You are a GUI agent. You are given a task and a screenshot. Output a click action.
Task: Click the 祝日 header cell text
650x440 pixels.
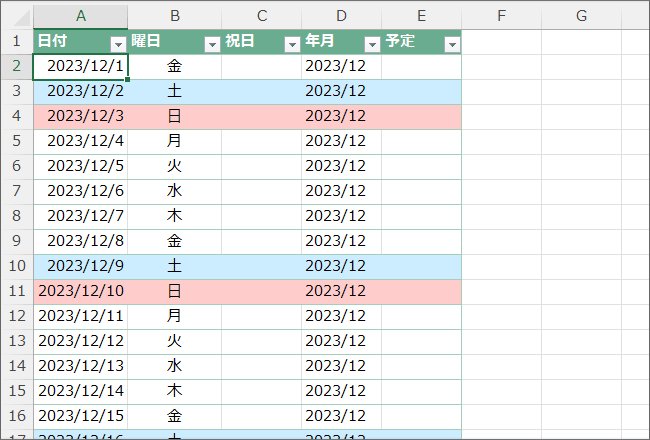[240, 41]
